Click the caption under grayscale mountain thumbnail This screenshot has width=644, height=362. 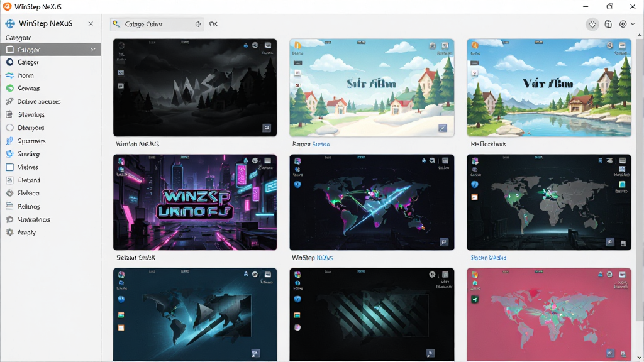[x=137, y=144]
